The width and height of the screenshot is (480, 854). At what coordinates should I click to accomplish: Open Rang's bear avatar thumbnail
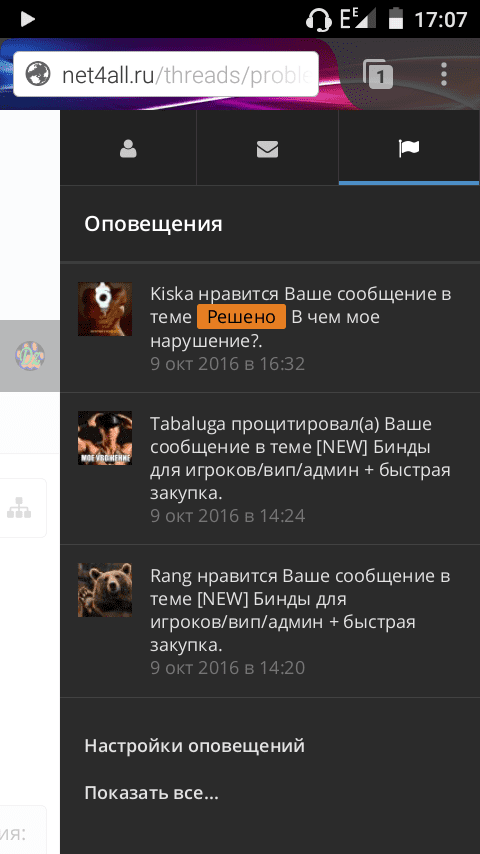(x=105, y=590)
